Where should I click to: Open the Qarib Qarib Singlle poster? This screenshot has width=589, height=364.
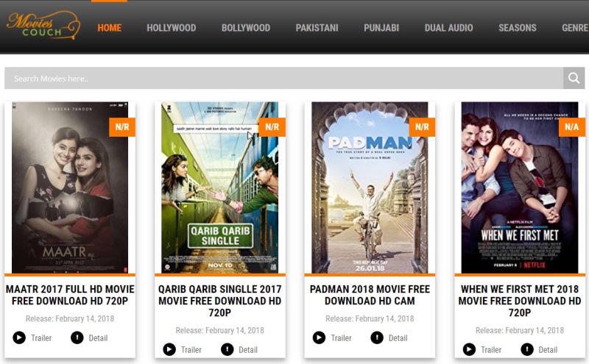point(219,188)
